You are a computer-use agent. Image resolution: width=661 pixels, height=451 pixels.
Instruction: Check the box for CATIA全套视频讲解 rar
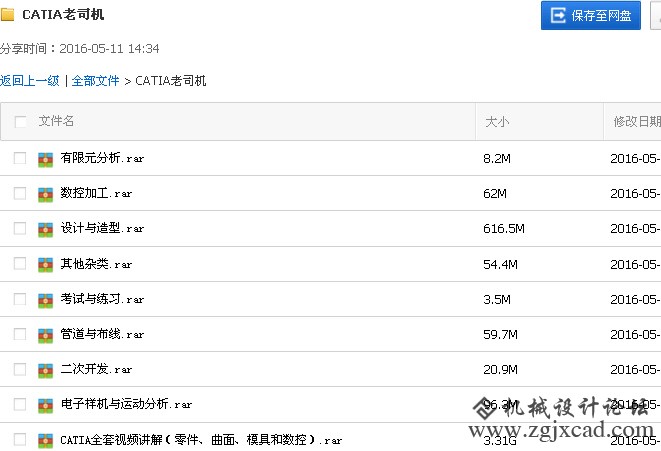tap(20, 439)
